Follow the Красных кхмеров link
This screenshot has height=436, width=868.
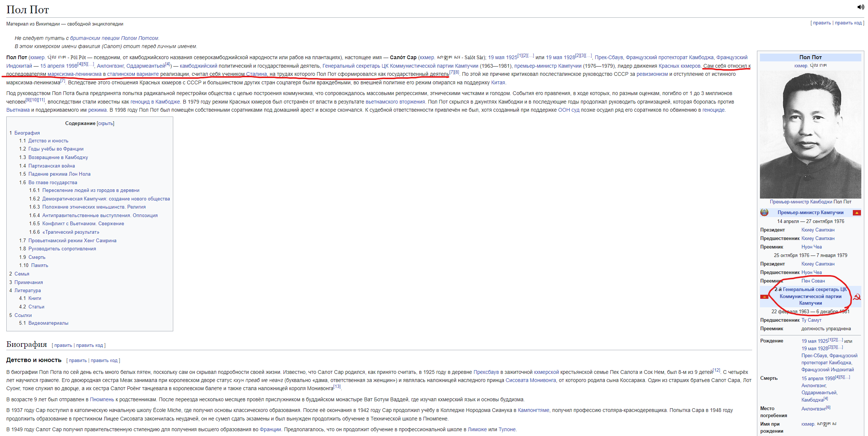(679, 66)
